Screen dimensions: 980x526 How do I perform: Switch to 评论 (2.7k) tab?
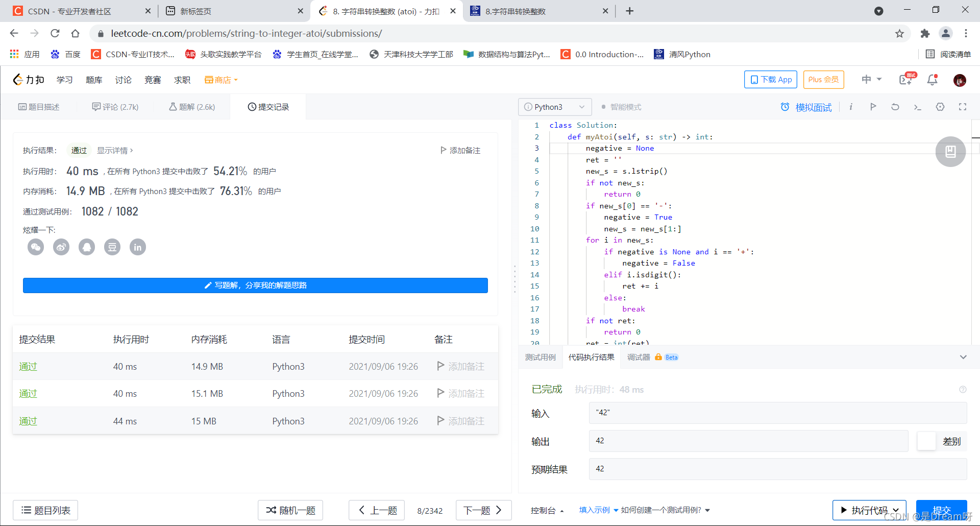pos(115,107)
